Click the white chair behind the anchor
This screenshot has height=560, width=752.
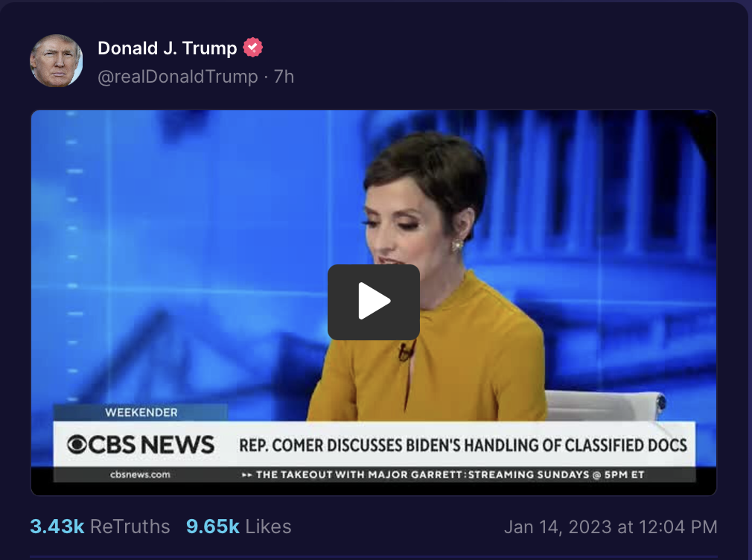[605, 406]
